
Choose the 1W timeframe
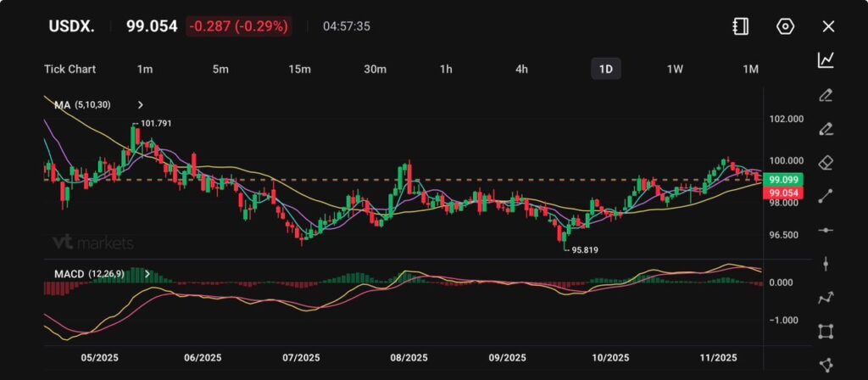point(675,69)
